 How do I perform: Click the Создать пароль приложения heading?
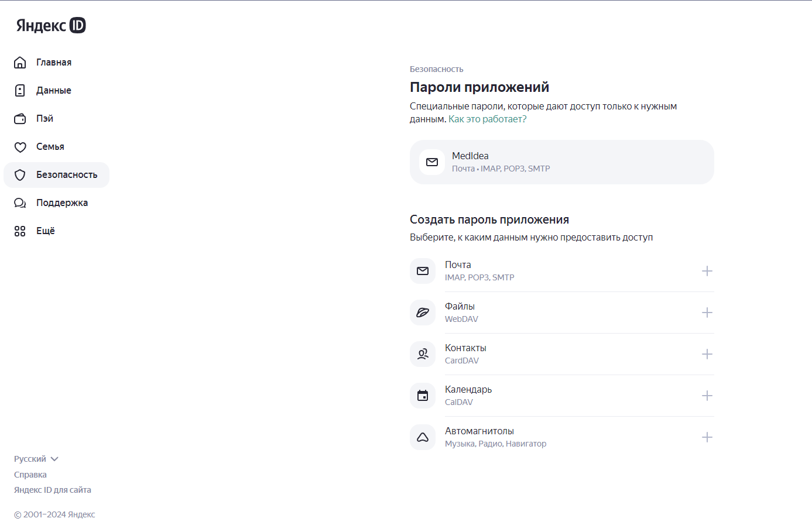click(489, 219)
